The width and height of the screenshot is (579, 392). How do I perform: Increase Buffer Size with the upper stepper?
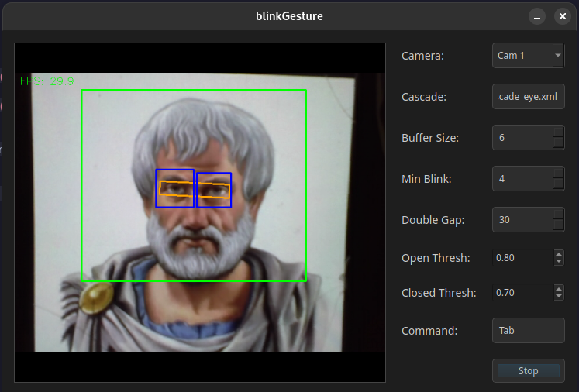click(x=559, y=132)
